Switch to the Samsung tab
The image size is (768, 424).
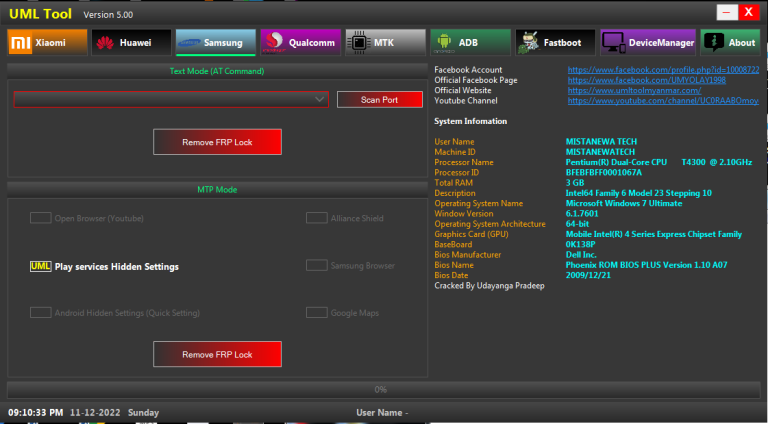pos(214,43)
